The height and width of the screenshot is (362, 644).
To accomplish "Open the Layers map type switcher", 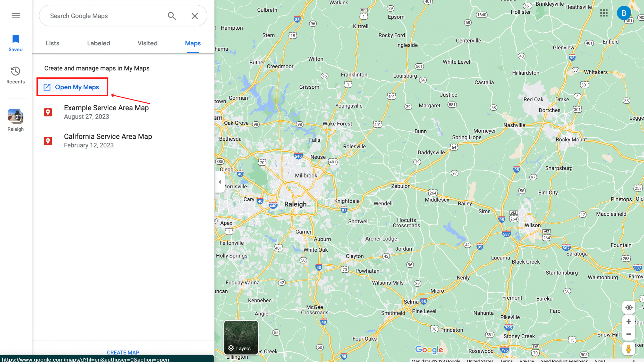I will point(241,338).
